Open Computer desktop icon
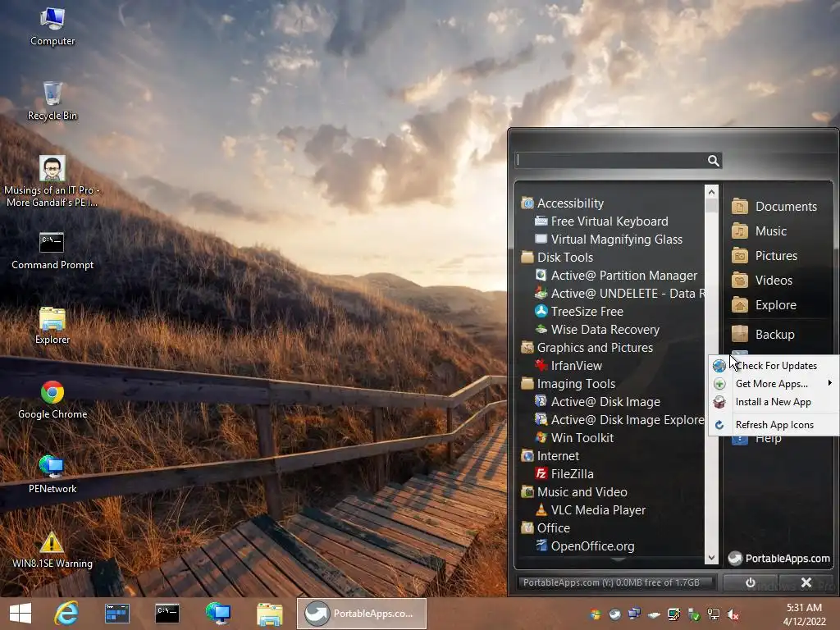 pyautogui.click(x=52, y=27)
